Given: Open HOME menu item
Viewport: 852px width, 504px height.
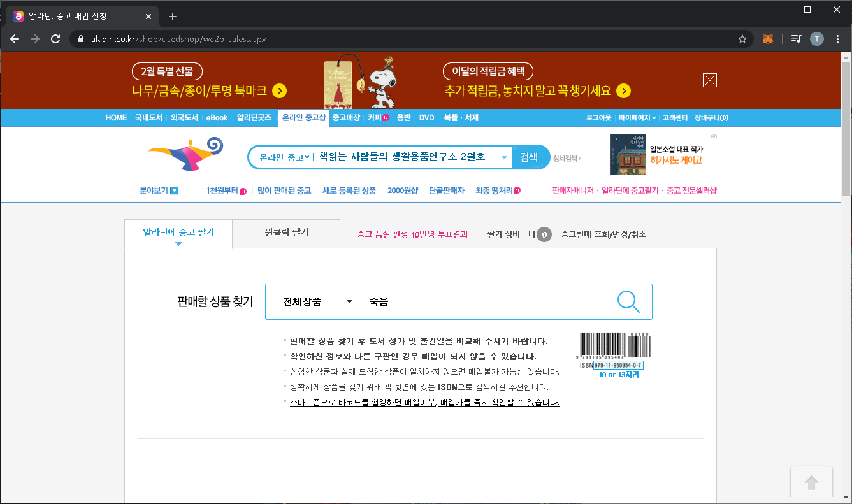Looking at the screenshot, I should [116, 118].
